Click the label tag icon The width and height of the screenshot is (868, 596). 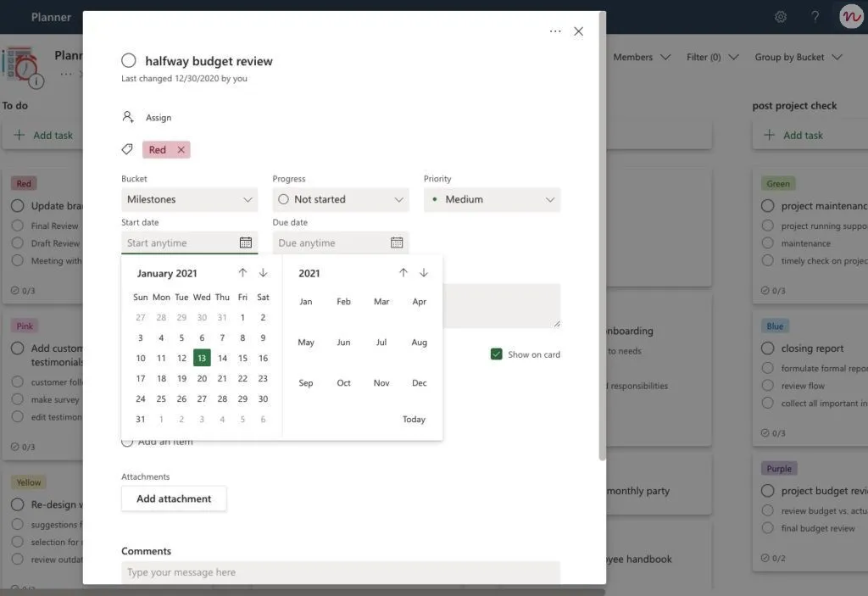click(127, 149)
